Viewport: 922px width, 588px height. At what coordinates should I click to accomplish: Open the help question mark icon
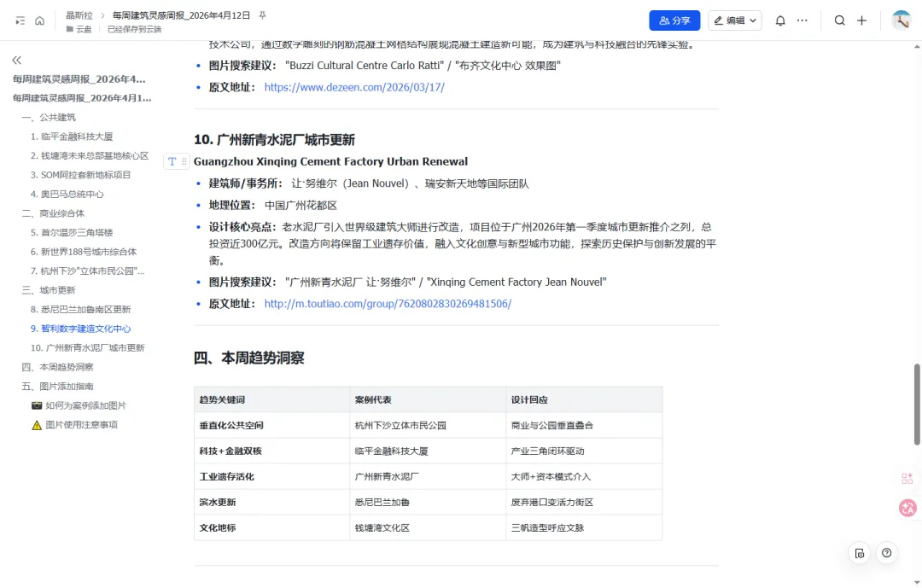pos(887,553)
